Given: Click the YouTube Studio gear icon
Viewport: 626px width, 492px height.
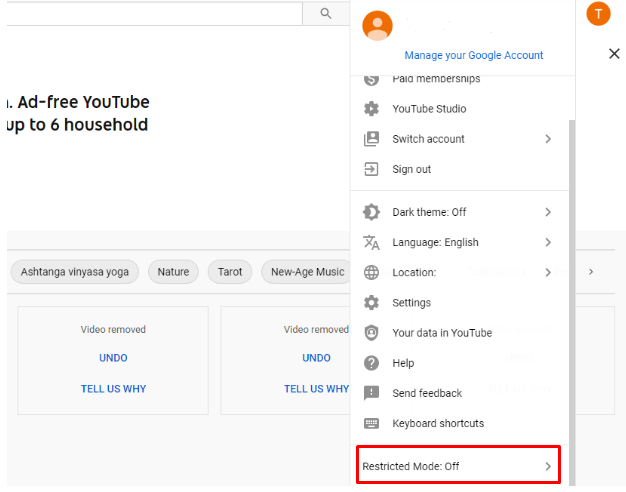Looking at the screenshot, I should click(371, 109).
